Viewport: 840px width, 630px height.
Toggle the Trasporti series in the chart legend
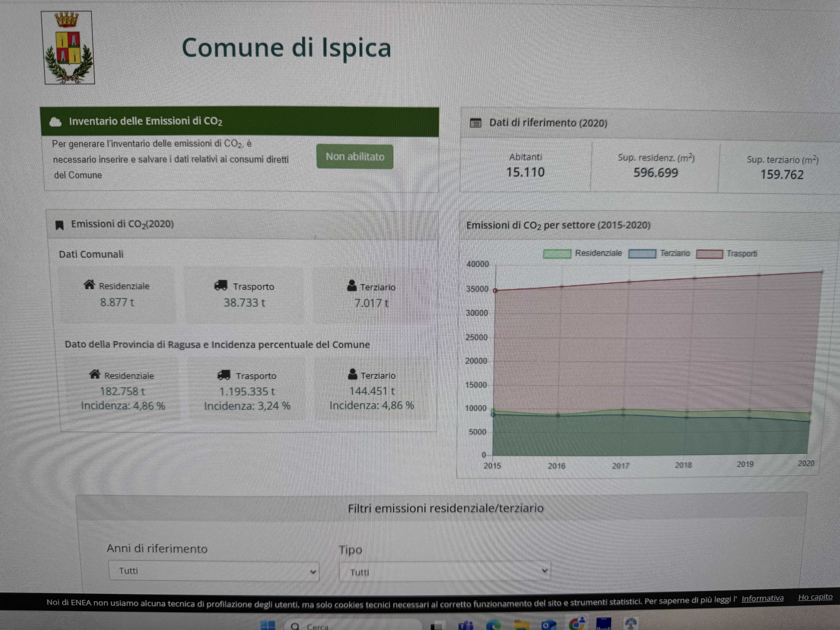[726, 254]
